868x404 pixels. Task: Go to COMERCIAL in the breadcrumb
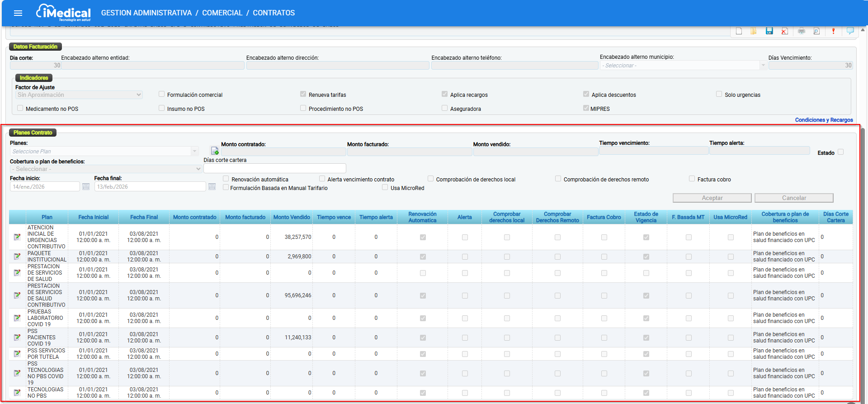222,13
